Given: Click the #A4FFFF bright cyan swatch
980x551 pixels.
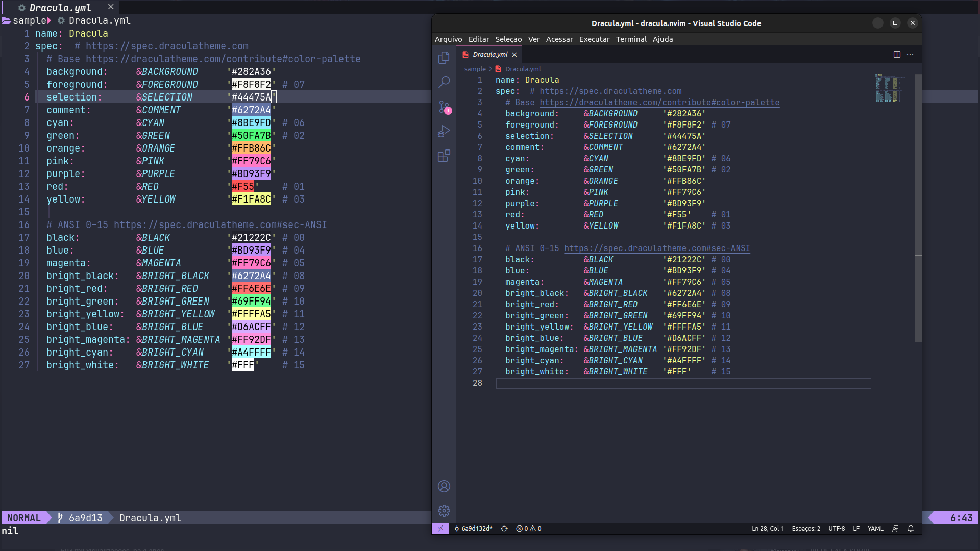Looking at the screenshot, I should pyautogui.click(x=251, y=353).
